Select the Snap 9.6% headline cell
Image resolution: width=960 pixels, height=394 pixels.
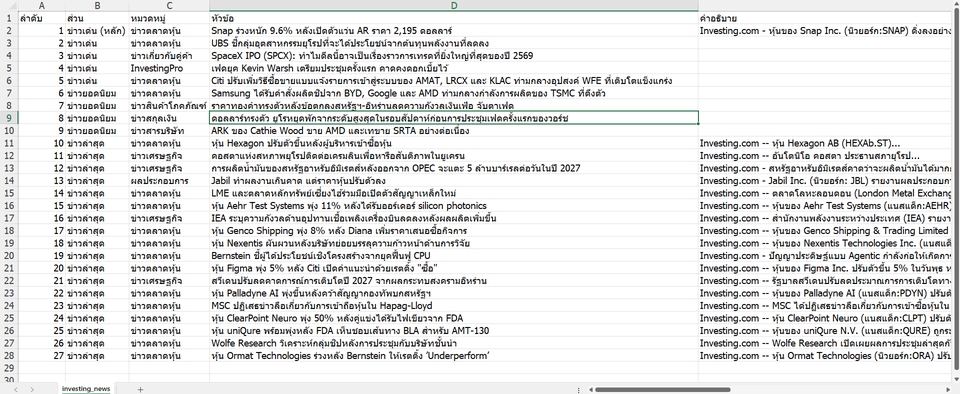click(x=454, y=30)
